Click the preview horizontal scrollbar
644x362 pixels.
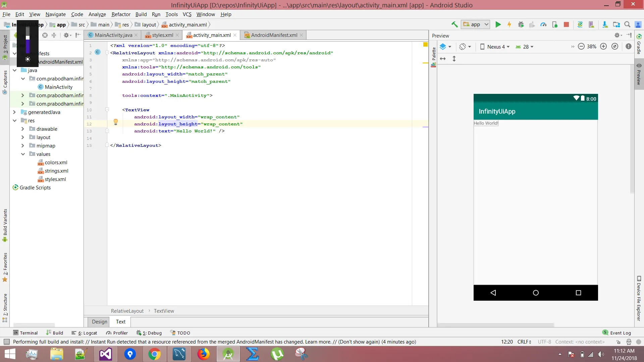click(x=496, y=325)
